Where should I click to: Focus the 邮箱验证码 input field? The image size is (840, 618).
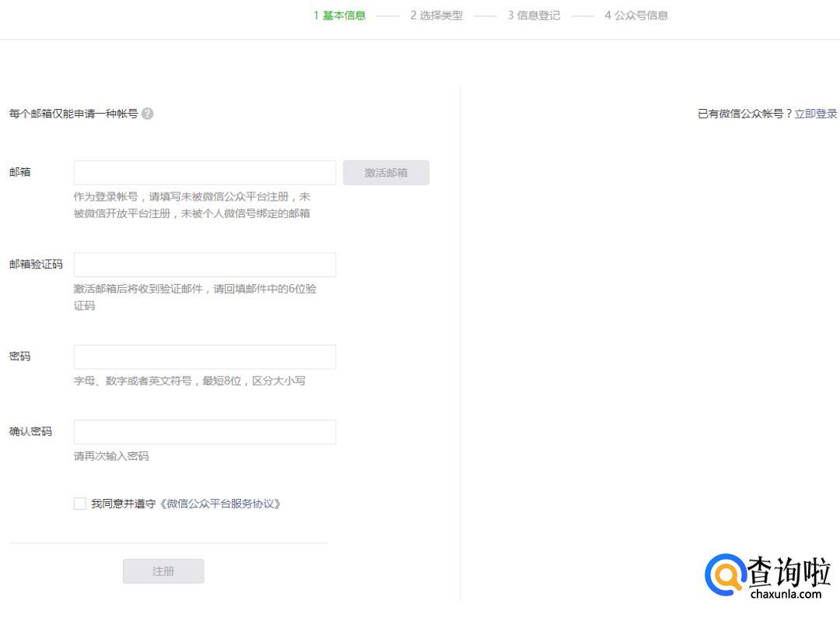(205, 265)
